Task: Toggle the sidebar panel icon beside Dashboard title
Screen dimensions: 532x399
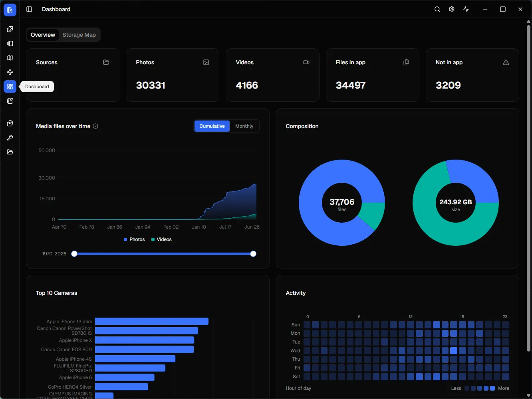Action: [29, 9]
